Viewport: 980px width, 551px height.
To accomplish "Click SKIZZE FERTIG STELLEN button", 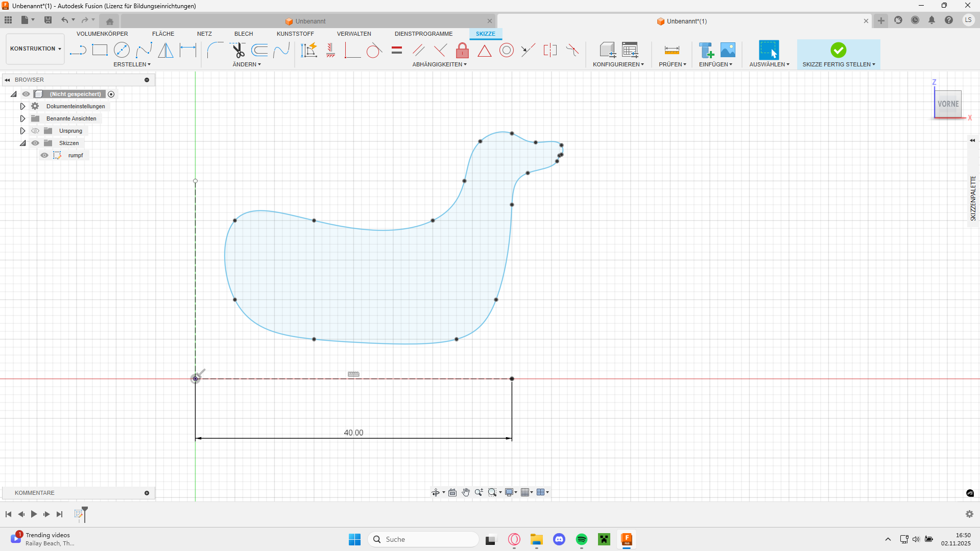I will (x=838, y=54).
